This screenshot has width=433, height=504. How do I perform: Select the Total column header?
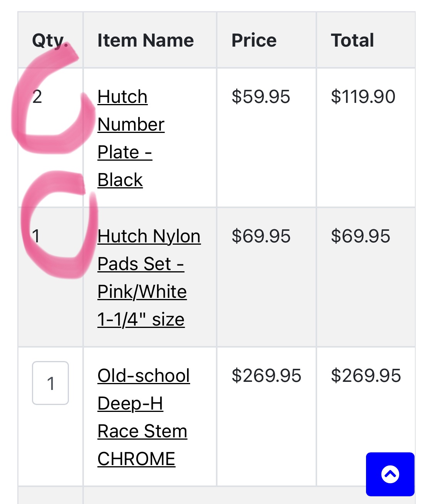click(x=352, y=40)
